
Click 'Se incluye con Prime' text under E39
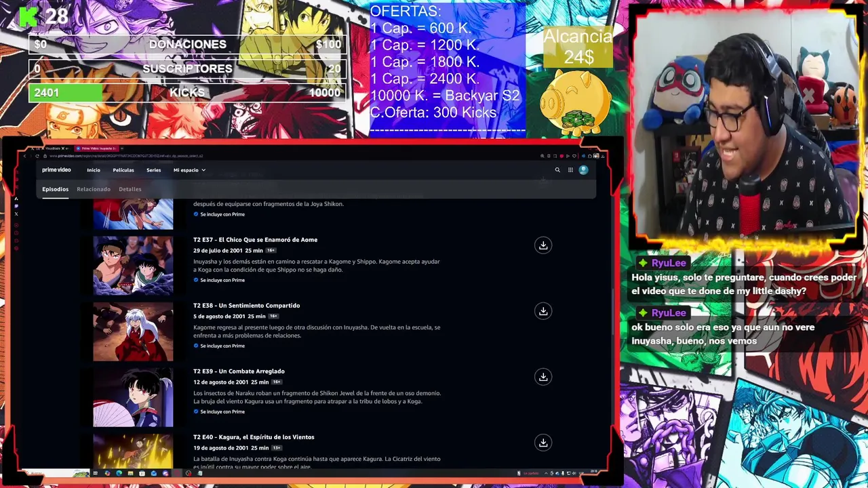point(222,411)
